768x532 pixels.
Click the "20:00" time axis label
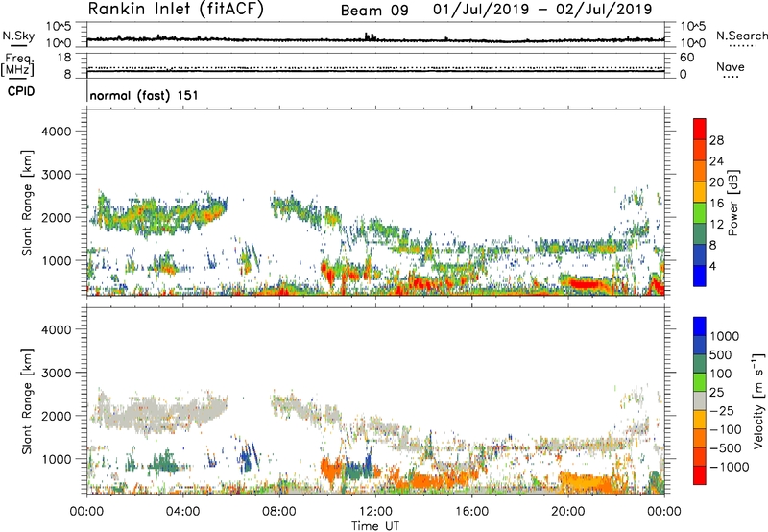click(567, 512)
